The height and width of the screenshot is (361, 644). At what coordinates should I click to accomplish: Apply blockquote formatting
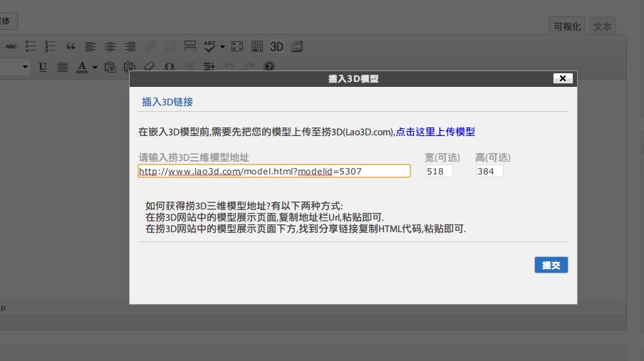[71, 46]
